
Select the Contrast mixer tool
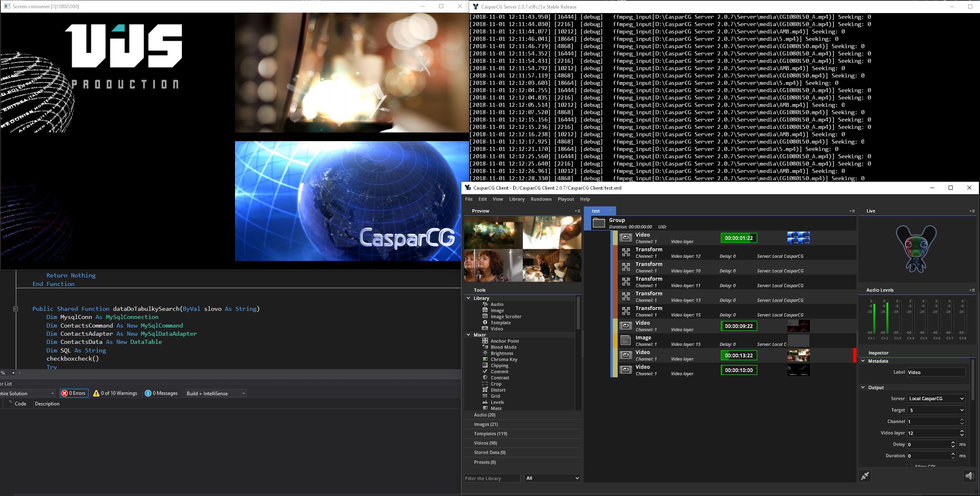pyautogui.click(x=499, y=378)
